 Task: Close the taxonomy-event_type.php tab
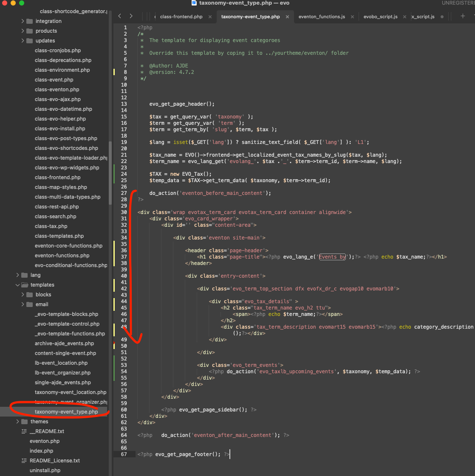(x=287, y=17)
